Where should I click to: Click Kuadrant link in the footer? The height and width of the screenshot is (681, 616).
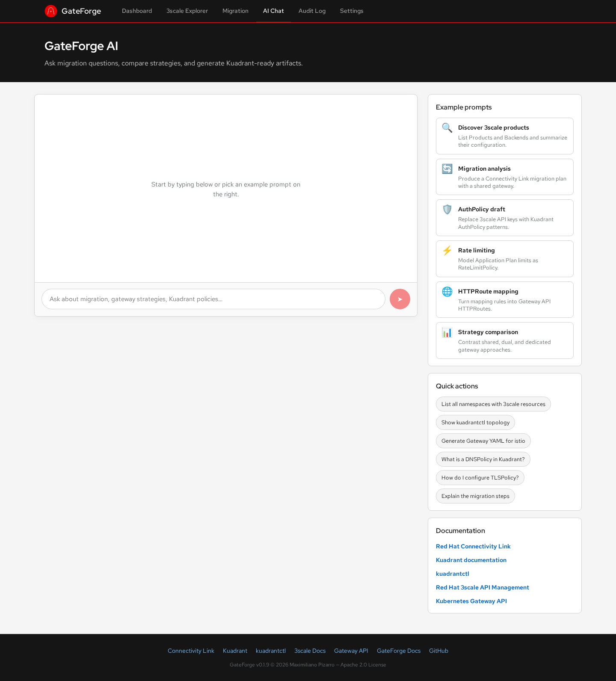click(x=235, y=651)
